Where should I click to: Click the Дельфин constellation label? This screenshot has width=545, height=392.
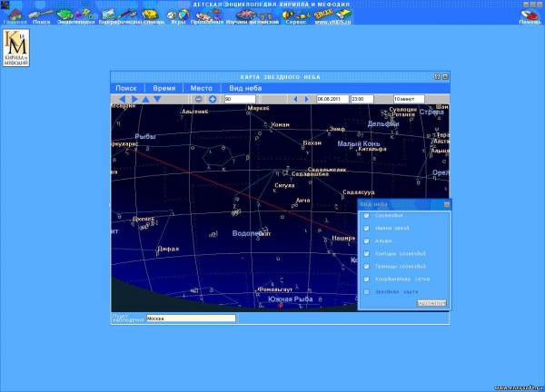pos(383,123)
